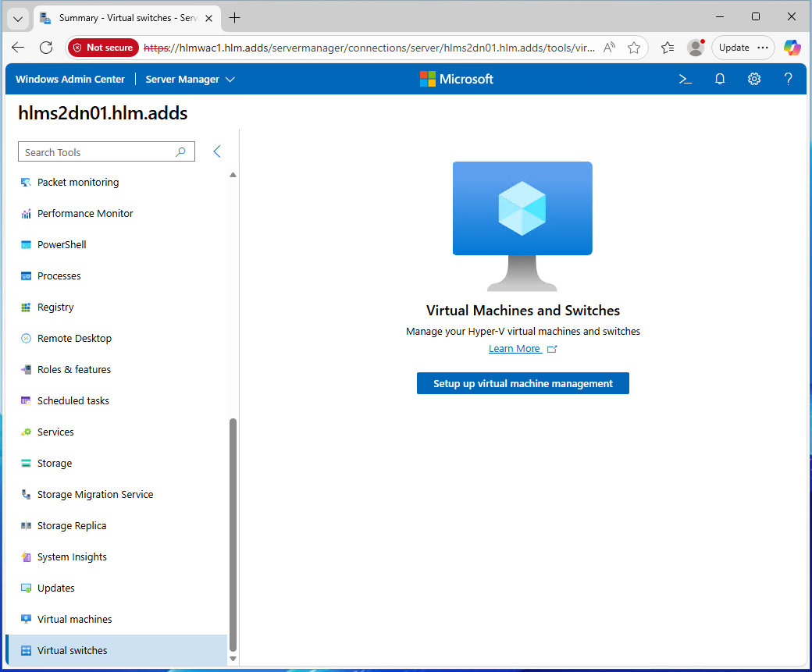Open the browser profile avatar
Viewport: 812px width, 672px height.
pyautogui.click(x=695, y=48)
